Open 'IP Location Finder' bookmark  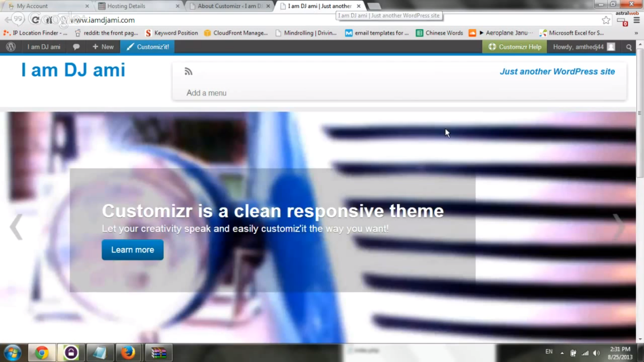pos(35,33)
